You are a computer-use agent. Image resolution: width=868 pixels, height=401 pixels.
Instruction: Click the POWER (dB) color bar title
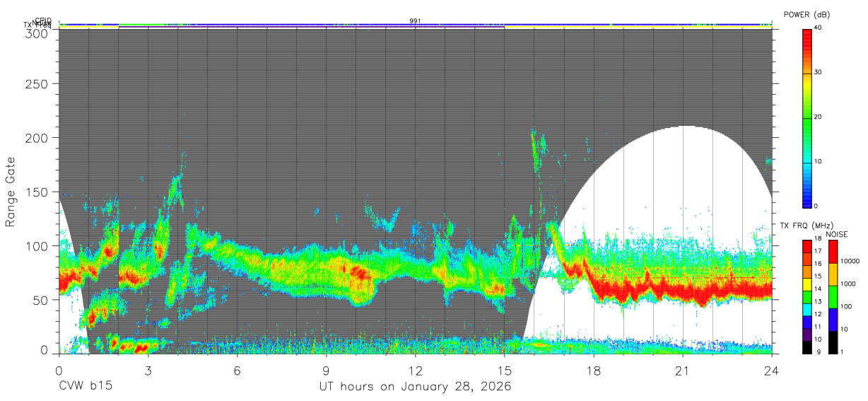pyautogui.click(x=807, y=14)
